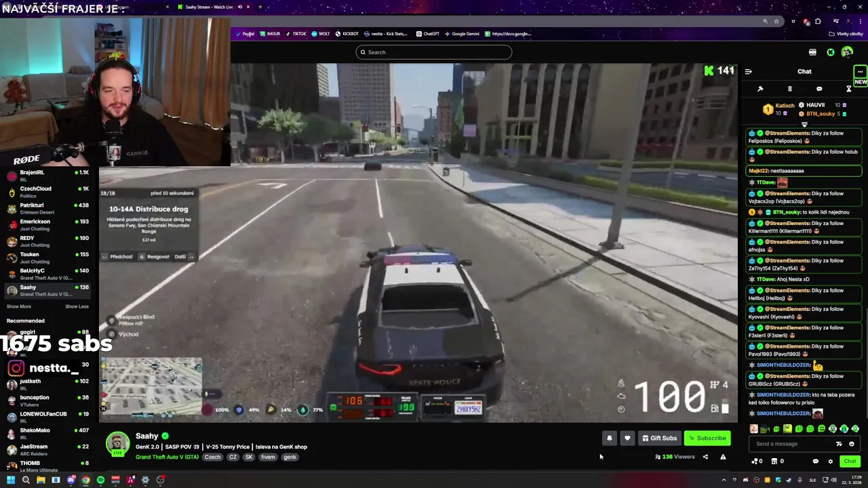The image size is (868, 488).
Task: Click Show Less in followed list
Action: click(x=77, y=306)
